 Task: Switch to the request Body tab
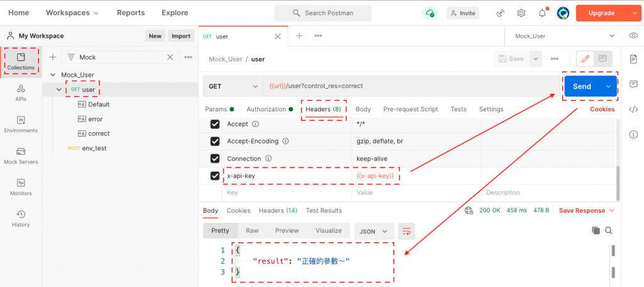coord(363,109)
